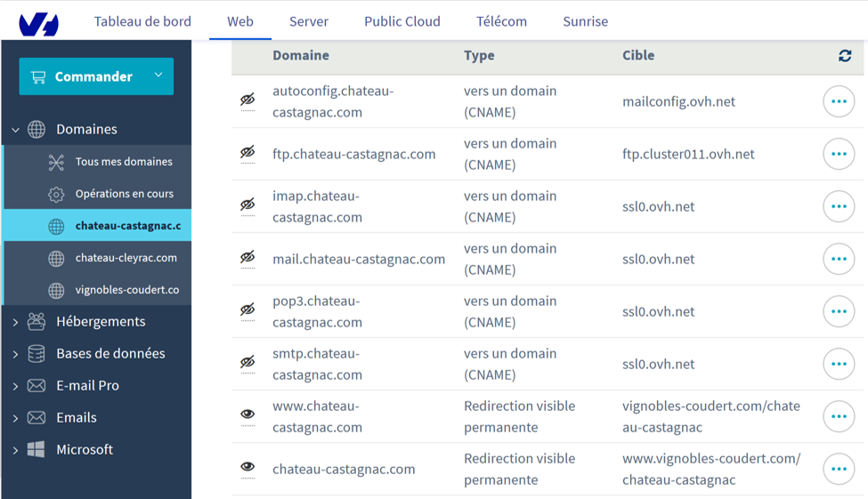Image resolution: width=868 pixels, height=499 pixels.
Task: Open the Commander dropdown button
Action: click(x=96, y=76)
